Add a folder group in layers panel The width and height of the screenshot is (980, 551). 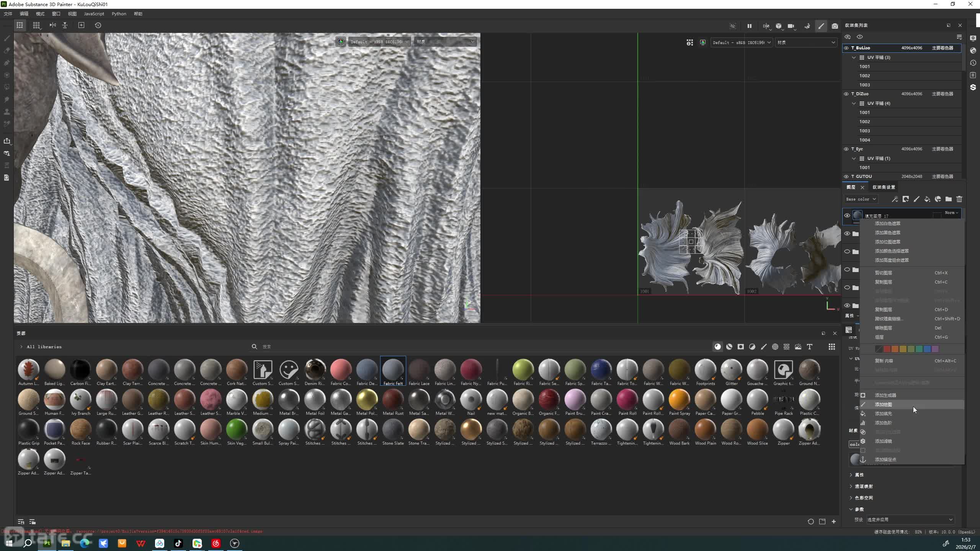point(949,199)
